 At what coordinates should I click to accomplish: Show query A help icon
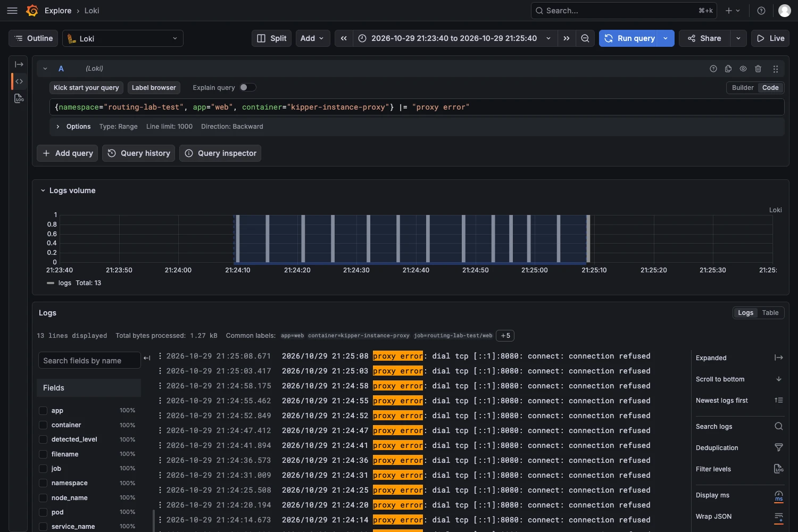[713, 69]
